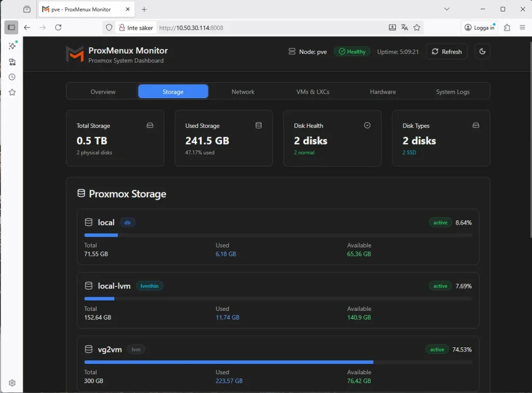Switch to the Overview tab
This screenshot has height=393, width=532.
pyautogui.click(x=103, y=91)
